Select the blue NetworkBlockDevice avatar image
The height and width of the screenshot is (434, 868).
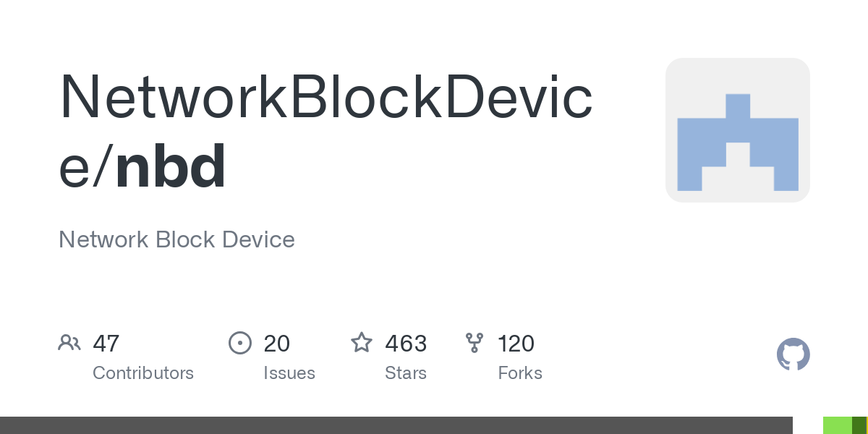tap(737, 130)
